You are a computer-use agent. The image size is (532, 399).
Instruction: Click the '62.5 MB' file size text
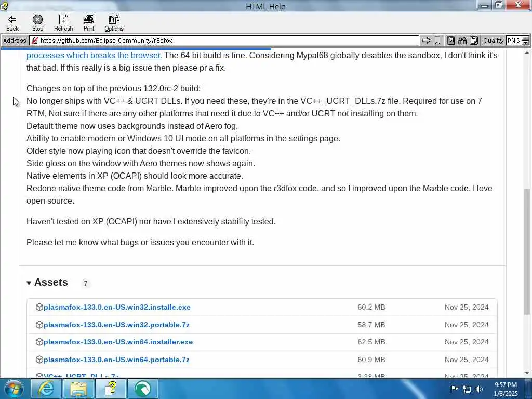pyautogui.click(x=371, y=342)
